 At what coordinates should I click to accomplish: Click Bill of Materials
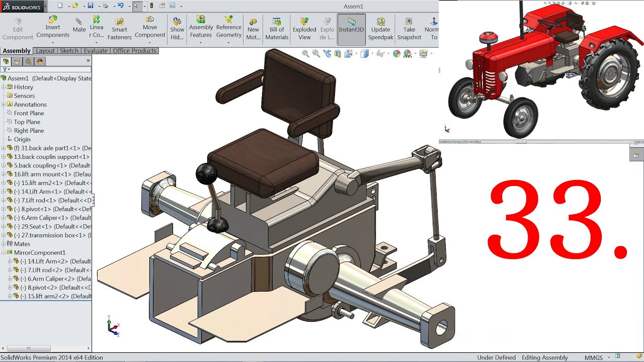click(277, 29)
